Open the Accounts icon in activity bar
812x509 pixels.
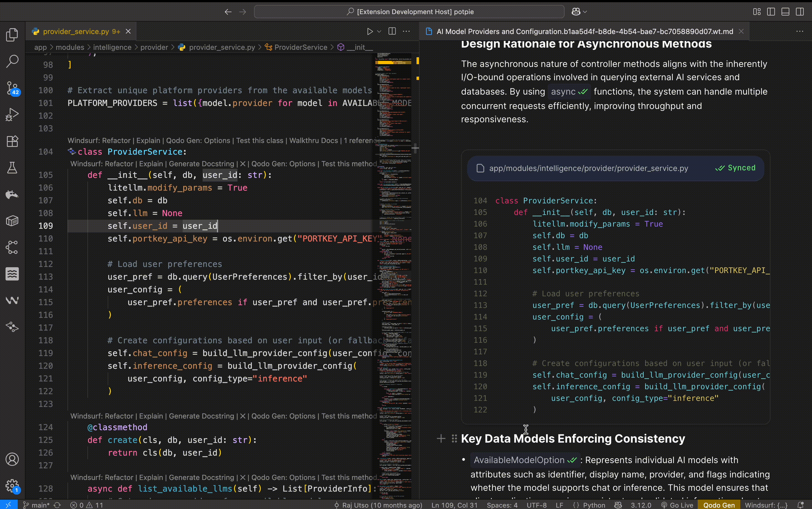pyautogui.click(x=12, y=459)
